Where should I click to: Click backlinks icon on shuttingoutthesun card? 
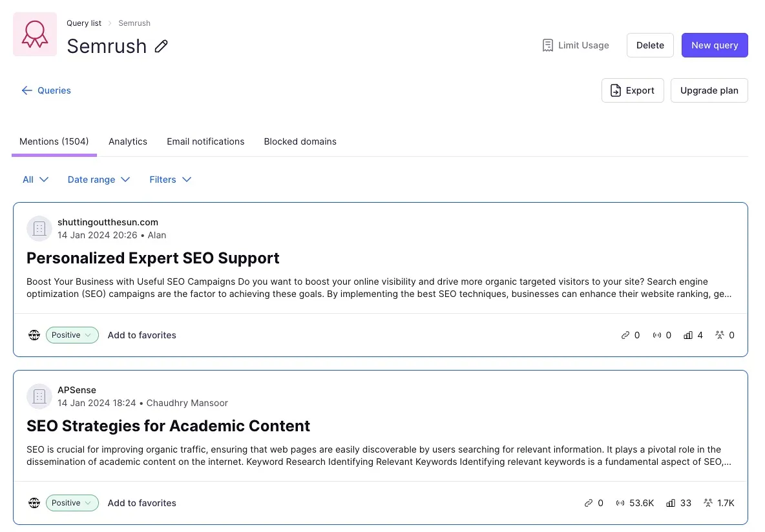pyautogui.click(x=625, y=335)
